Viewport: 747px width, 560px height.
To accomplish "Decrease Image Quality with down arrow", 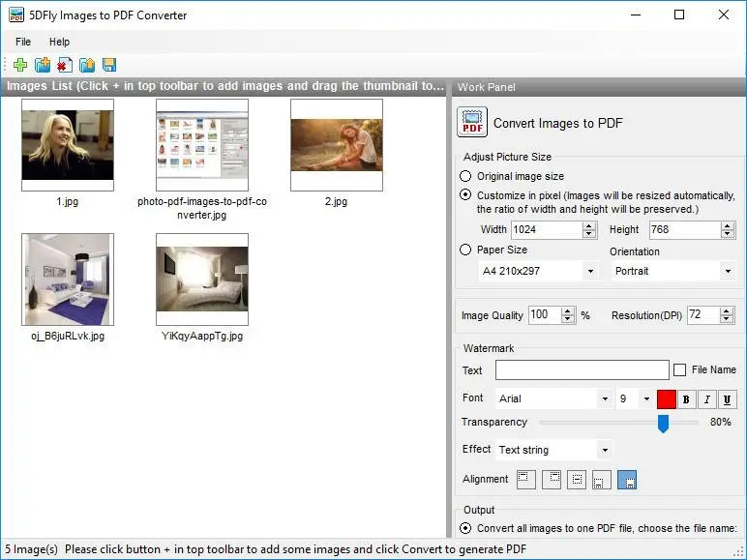I will [x=567, y=319].
